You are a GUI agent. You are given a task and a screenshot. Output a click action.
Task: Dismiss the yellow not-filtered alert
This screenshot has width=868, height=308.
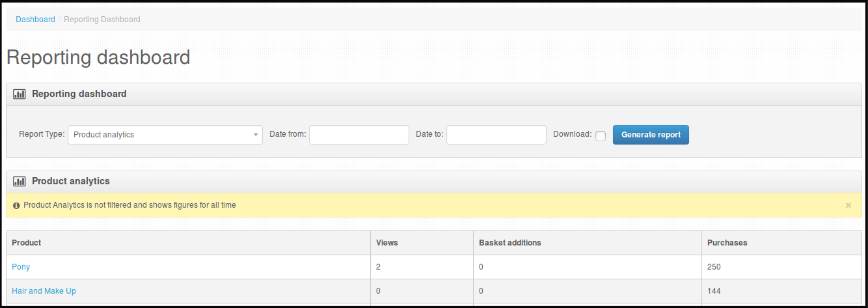[x=848, y=205]
